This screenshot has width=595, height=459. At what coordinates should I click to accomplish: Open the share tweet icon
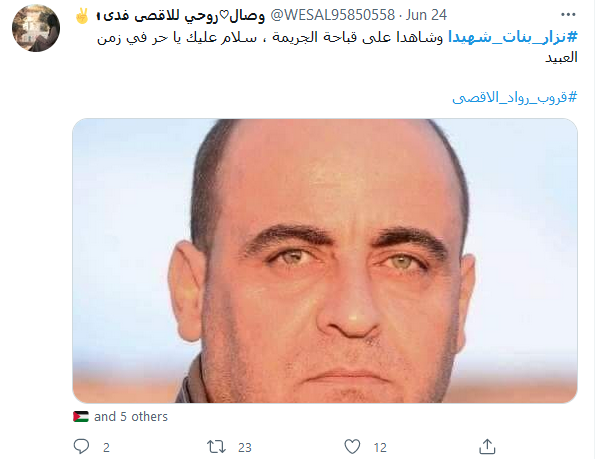click(487, 446)
